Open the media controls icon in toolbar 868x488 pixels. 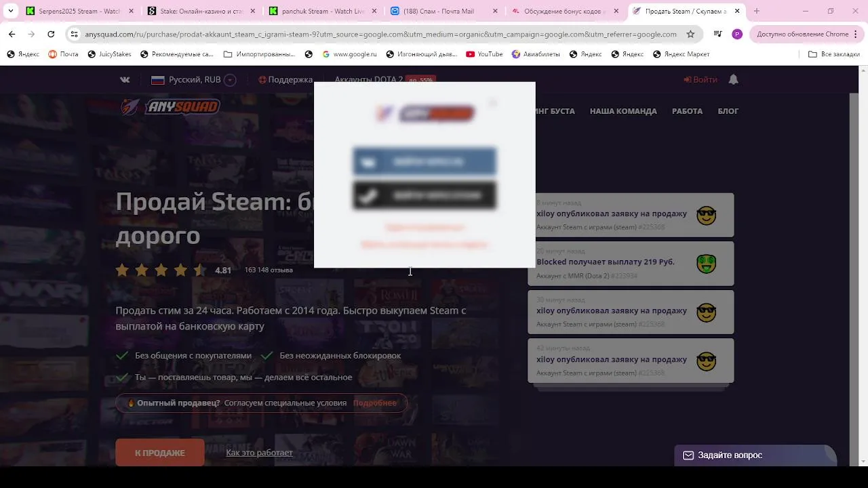717,34
